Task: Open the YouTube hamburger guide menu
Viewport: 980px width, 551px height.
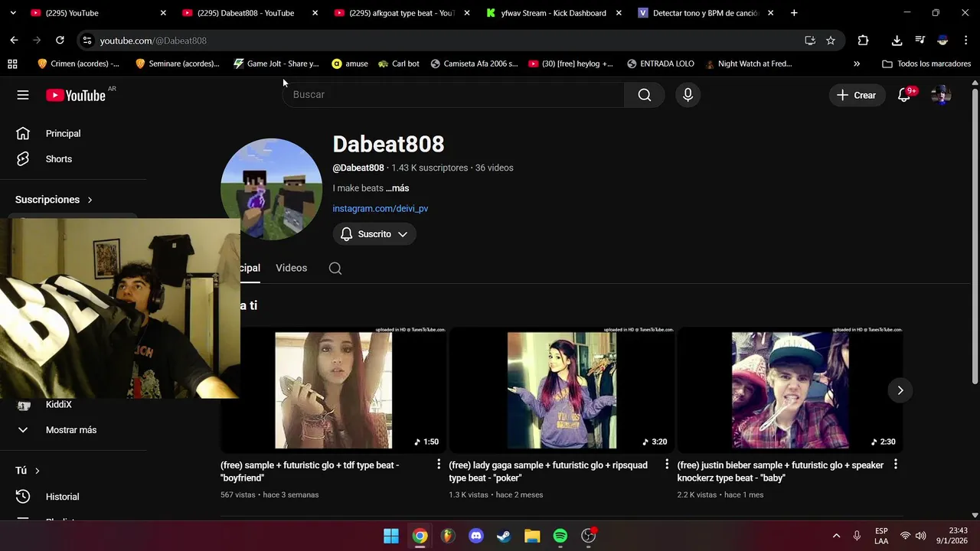Action: click(x=23, y=95)
